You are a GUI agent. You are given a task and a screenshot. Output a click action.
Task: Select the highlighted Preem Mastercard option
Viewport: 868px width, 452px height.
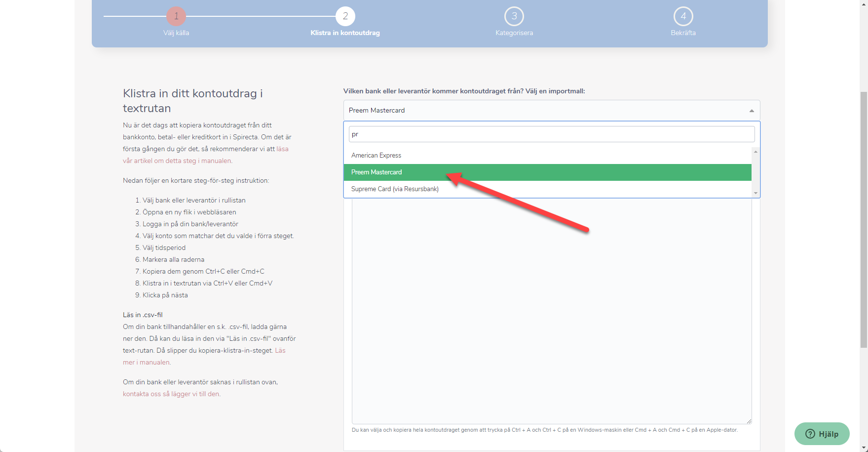click(548, 172)
